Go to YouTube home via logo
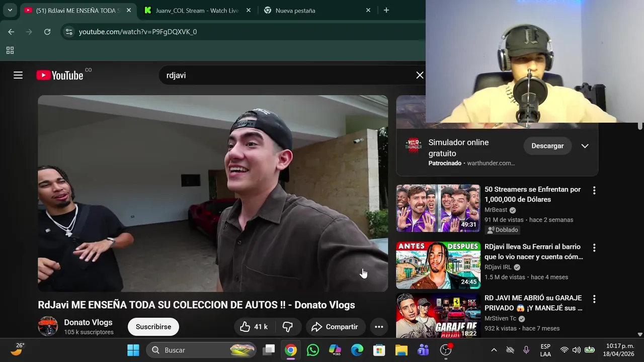644x362 pixels. [x=60, y=75]
